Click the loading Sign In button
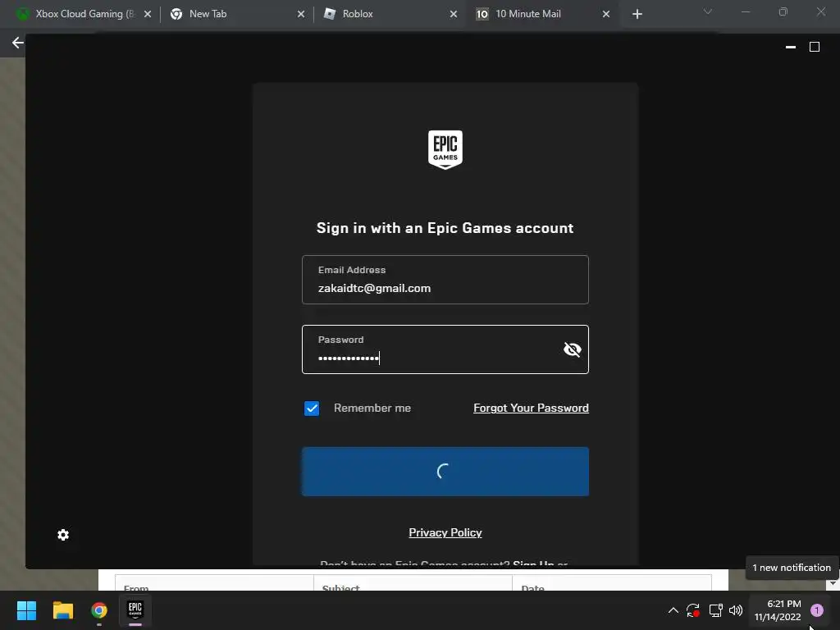Viewport: 840px width, 630px height. pyautogui.click(x=445, y=472)
